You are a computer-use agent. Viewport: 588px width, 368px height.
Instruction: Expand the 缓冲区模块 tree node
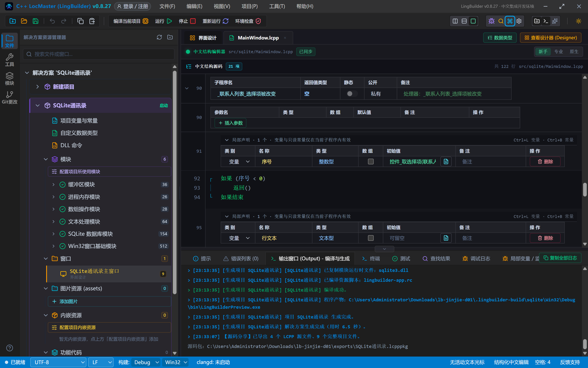coord(54,184)
